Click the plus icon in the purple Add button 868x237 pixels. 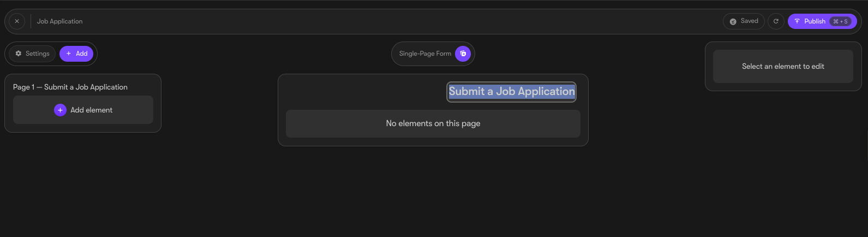tap(69, 54)
